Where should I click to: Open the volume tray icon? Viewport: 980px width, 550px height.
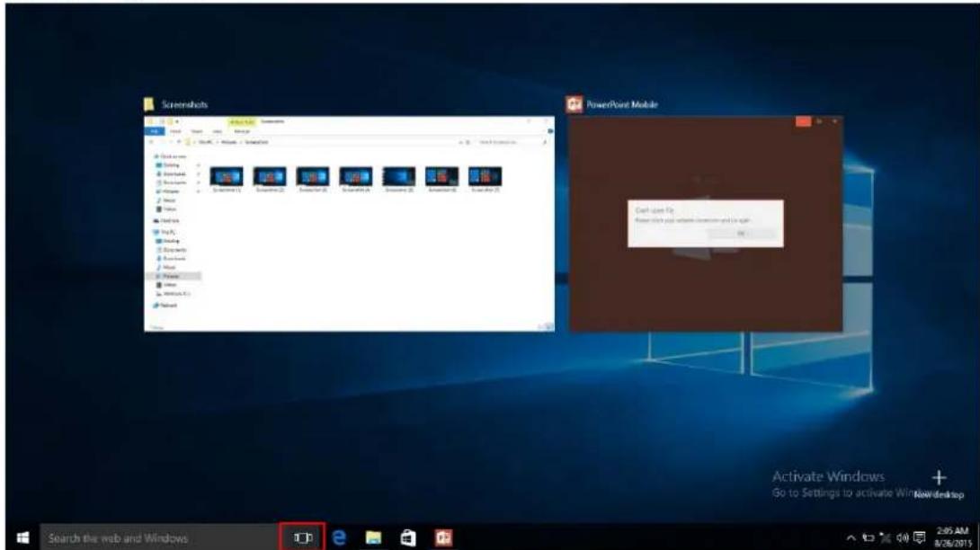pyautogui.click(x=902, y=537)
